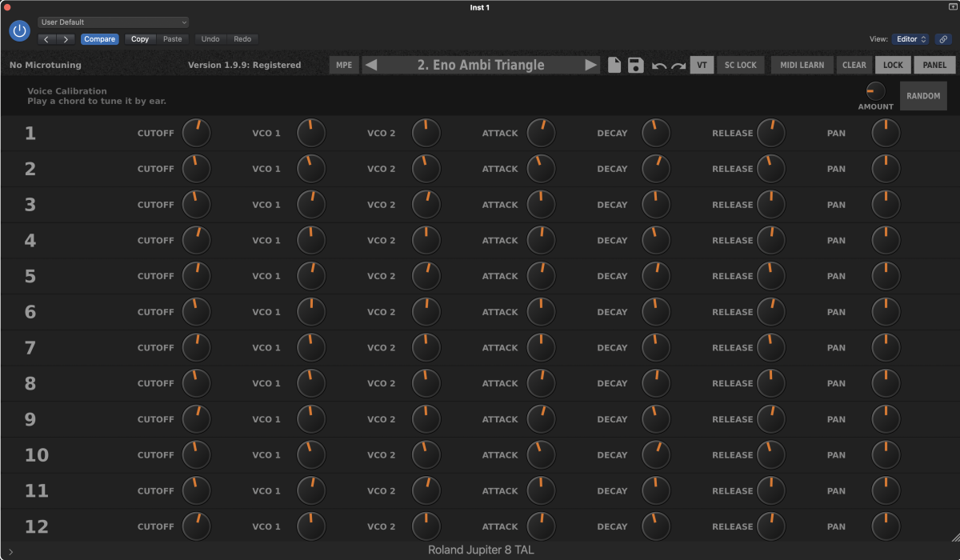
Task: Expand the window button at top right
Action: [952, 7]
